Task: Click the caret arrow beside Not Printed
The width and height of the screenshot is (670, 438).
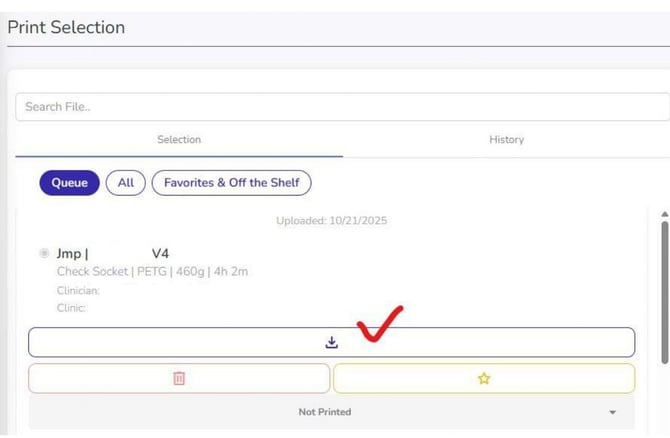Action: 612,412
